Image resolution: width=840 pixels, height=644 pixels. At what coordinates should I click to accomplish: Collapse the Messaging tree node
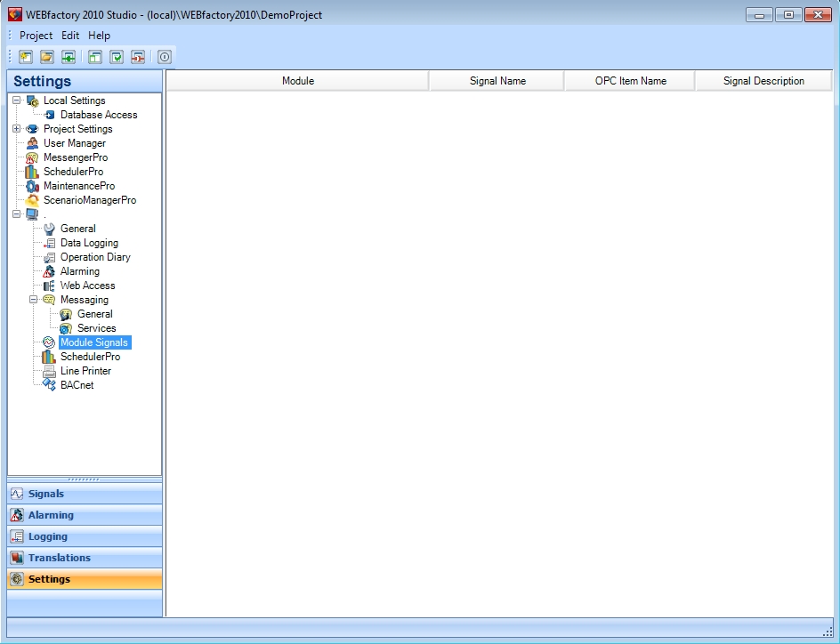tap(34, 300)
